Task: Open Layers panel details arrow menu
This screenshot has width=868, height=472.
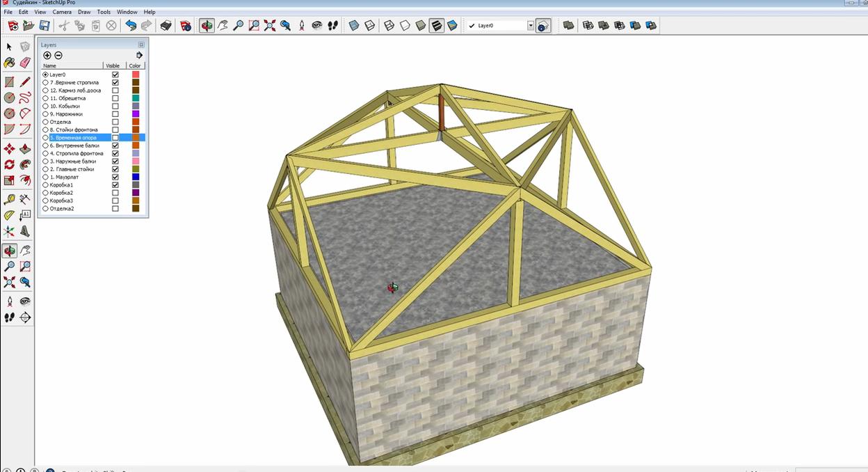Action: [x=139, y=55]
